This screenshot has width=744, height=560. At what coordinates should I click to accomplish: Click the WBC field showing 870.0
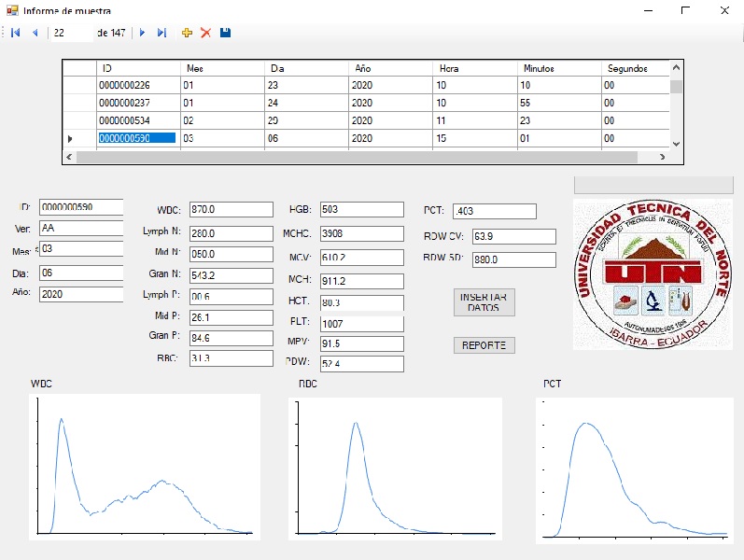coord(232,209)
